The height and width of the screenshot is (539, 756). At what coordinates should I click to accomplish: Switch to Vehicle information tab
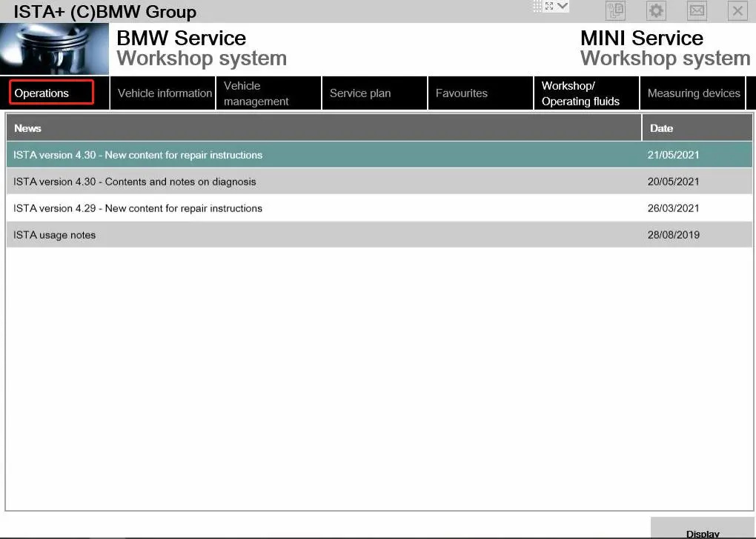point(163,93)
